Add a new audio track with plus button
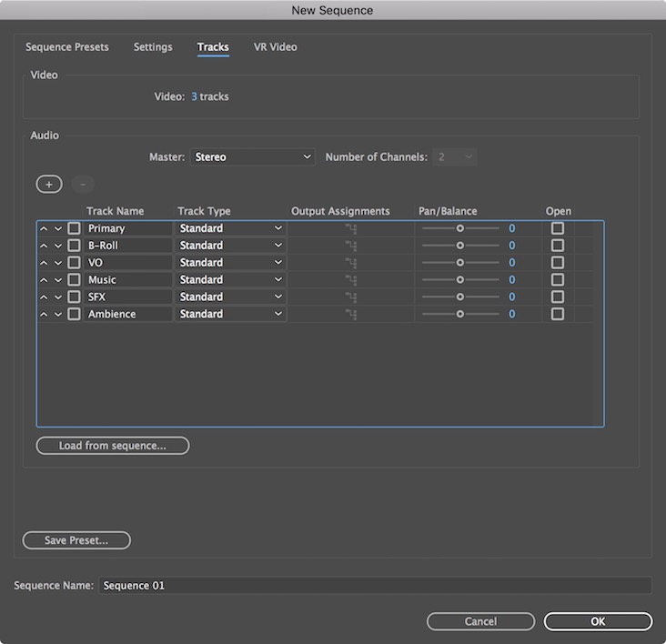Screen dimensions: 666x644 tap(49, 185)
